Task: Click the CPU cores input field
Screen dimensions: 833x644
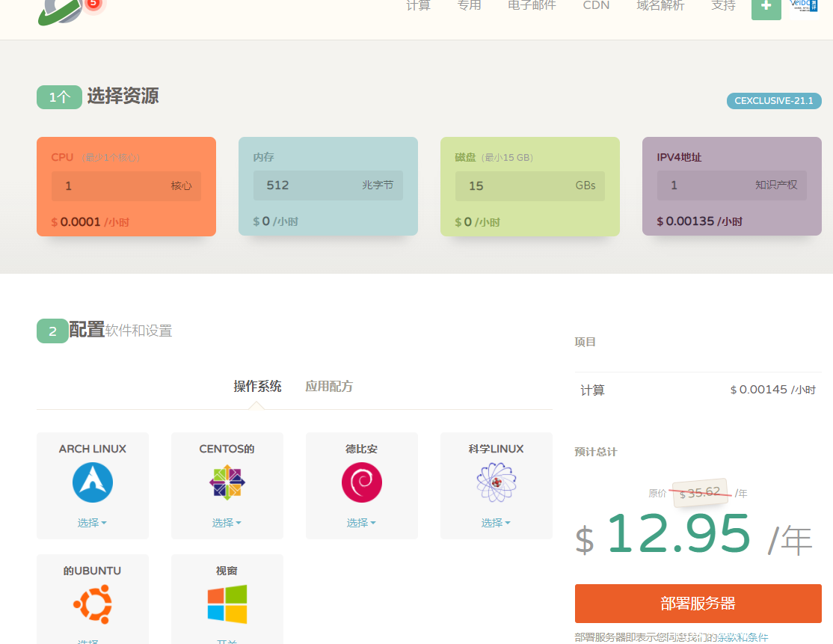Action: point(126,185)
